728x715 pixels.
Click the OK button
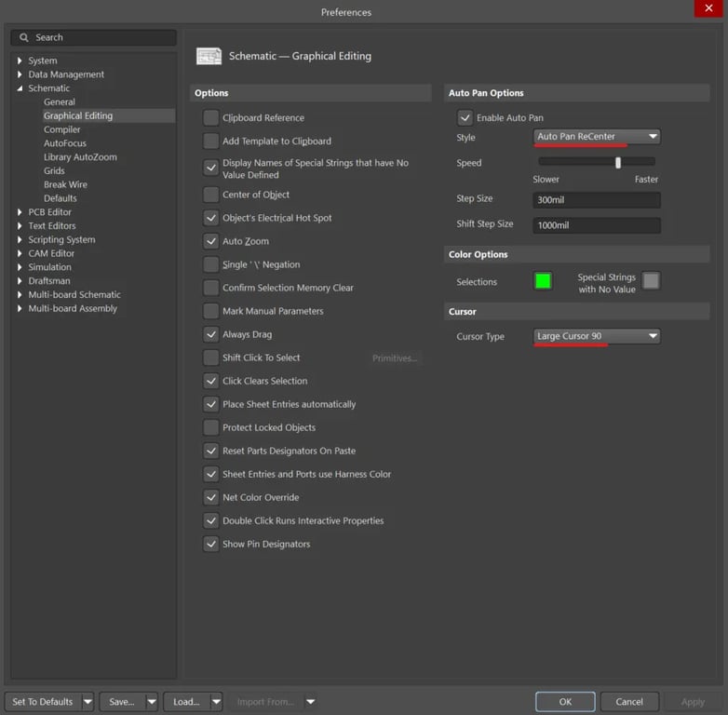565,702
